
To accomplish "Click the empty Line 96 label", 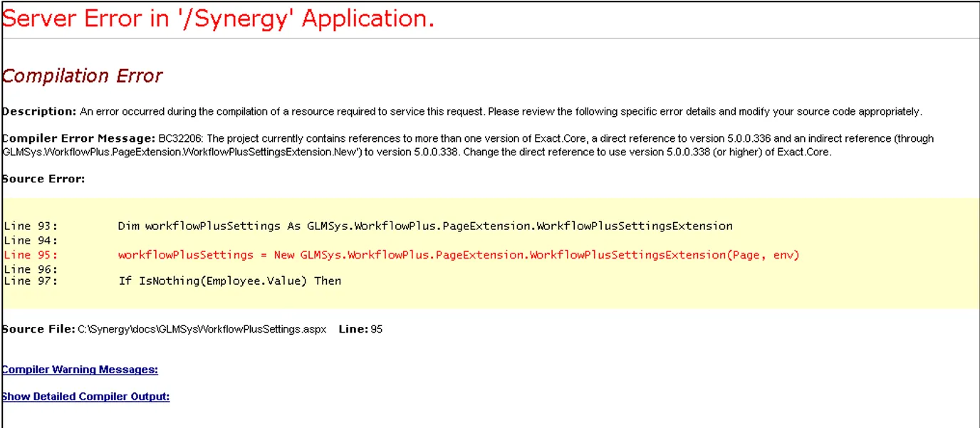I will tap(31, 269).
